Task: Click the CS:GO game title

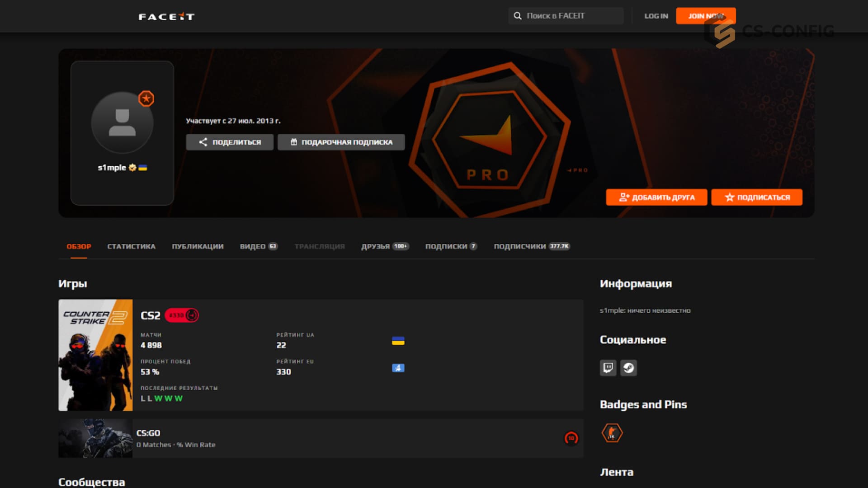Action: click(148, 433)
